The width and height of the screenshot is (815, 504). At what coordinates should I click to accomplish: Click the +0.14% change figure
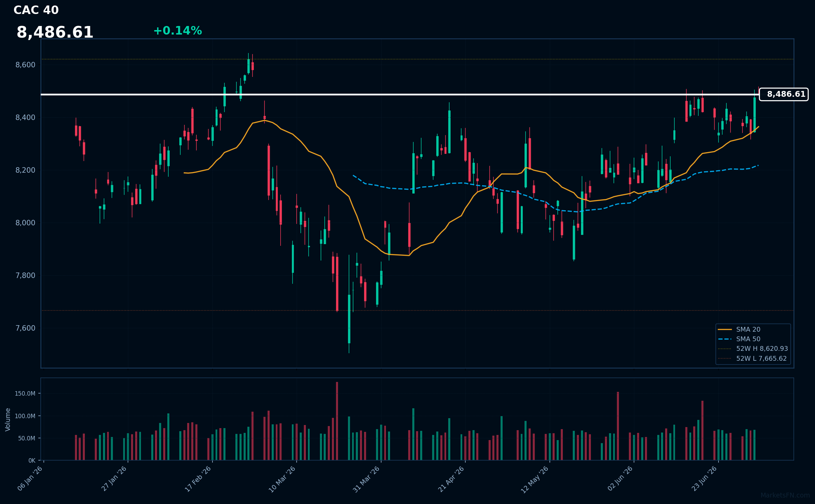click(x=178, y=31)
